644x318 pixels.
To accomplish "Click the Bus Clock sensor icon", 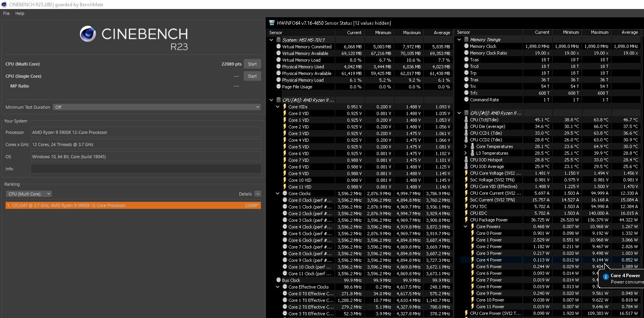I will coord(278,280).
